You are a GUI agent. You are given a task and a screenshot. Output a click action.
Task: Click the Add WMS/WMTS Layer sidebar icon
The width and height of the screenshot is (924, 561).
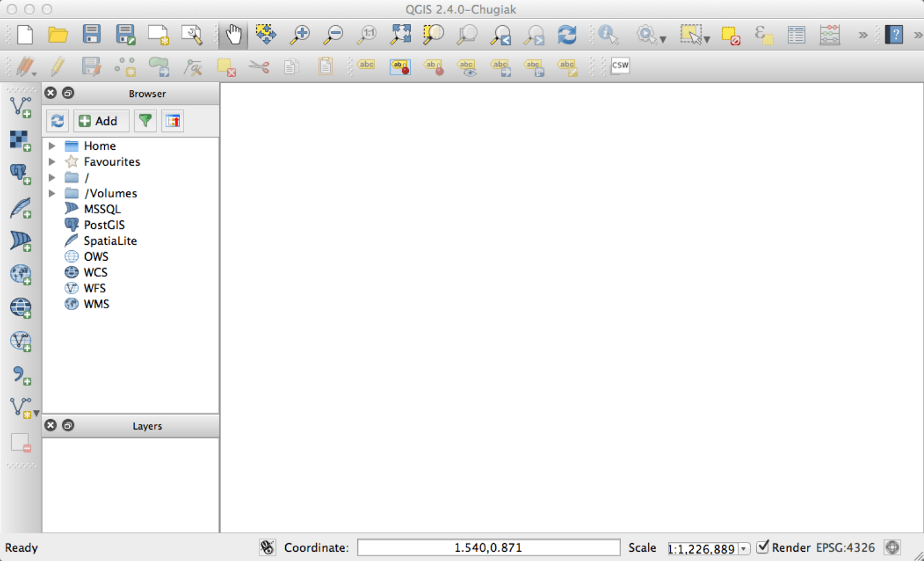[21, 274]
